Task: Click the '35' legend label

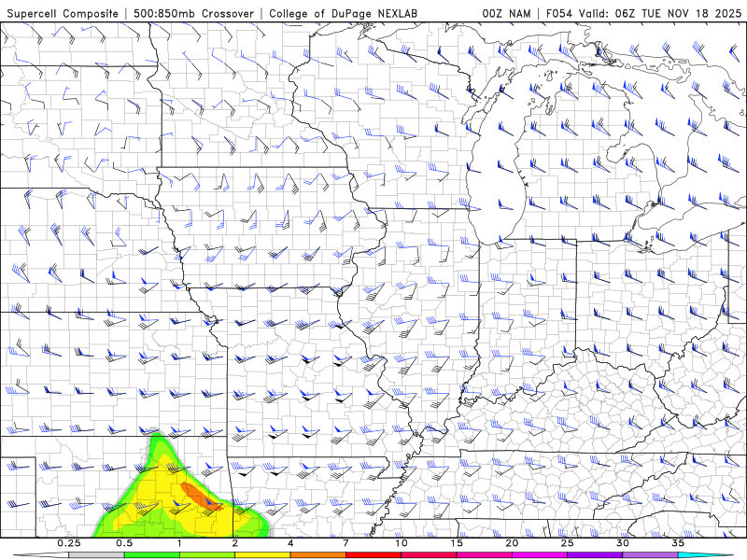Action: [x=679, y=543]
